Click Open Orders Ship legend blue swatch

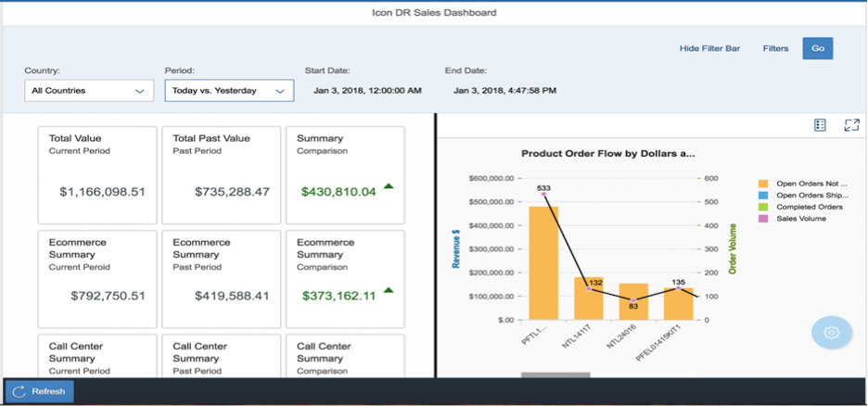(763, 196)
